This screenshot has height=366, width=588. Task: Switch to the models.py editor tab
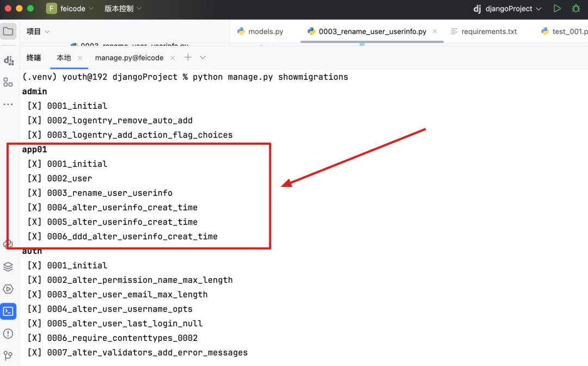click(x=260, y=32)
